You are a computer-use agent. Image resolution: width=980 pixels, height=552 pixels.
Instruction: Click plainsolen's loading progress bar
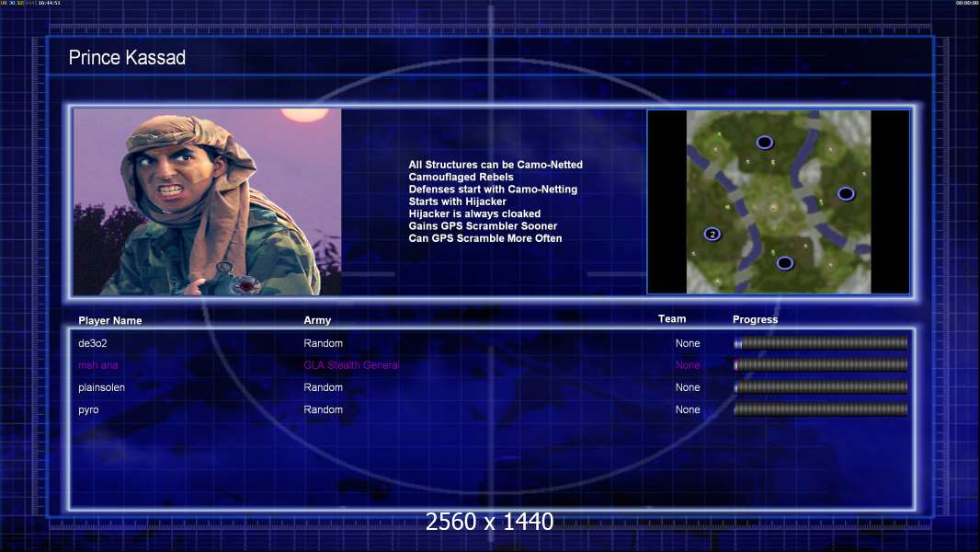coord(821,387)
